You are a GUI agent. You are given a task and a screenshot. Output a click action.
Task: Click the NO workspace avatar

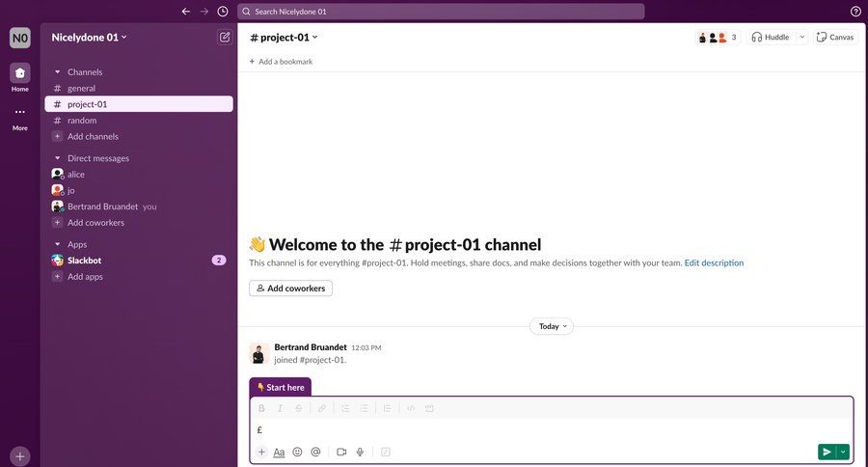pos(20,38)
